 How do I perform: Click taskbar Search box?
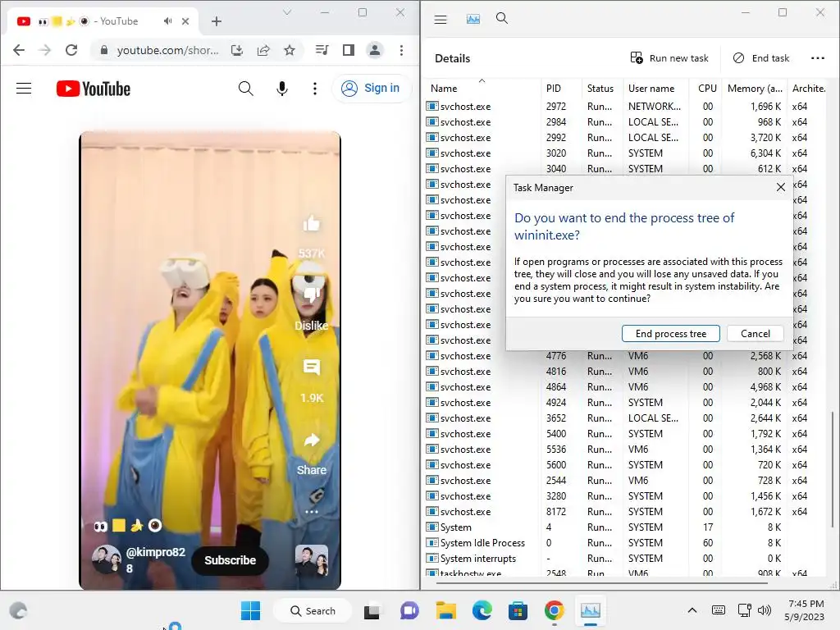tap(313, 610)
